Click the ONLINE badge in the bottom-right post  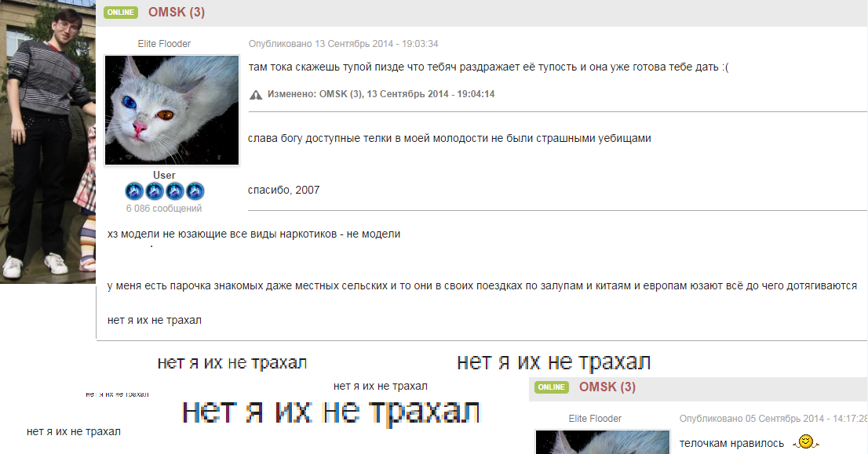coord(552,387)
